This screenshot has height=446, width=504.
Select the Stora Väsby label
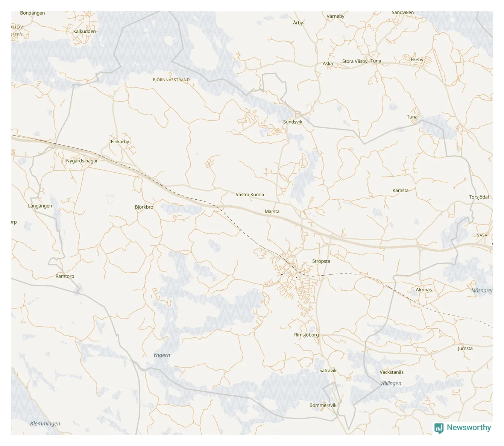[x=355, y=61]
